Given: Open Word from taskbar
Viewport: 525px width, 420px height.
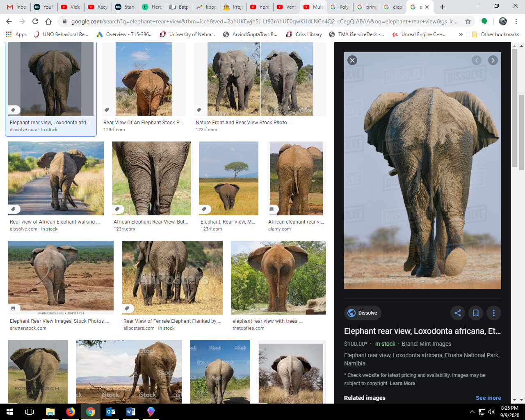Looking at the screenshot, I should (x=131, y=412).
